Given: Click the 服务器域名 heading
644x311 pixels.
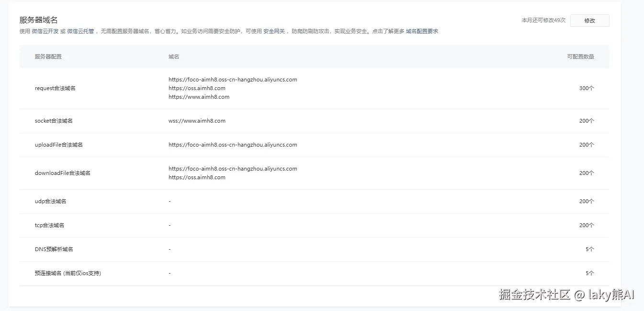Looking at the screenshot, I should (38, 20).
